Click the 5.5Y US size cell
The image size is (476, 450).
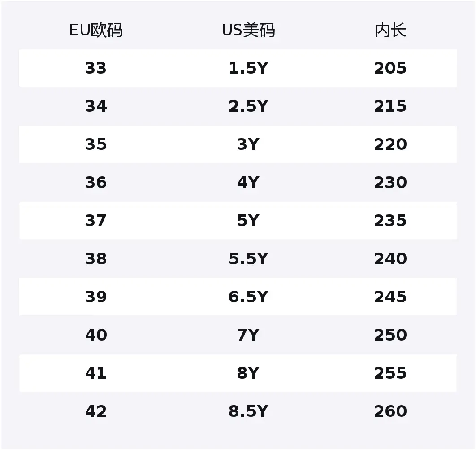(x=248, y=259)
